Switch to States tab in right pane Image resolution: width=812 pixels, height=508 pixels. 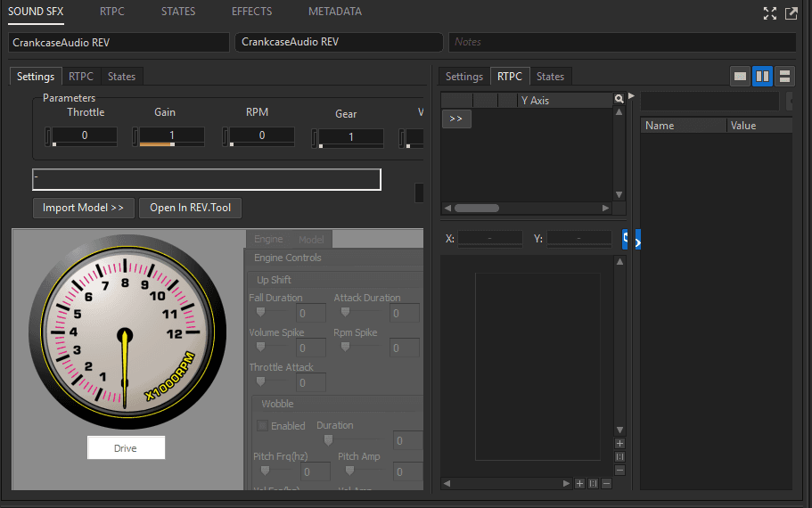(550, 77)
